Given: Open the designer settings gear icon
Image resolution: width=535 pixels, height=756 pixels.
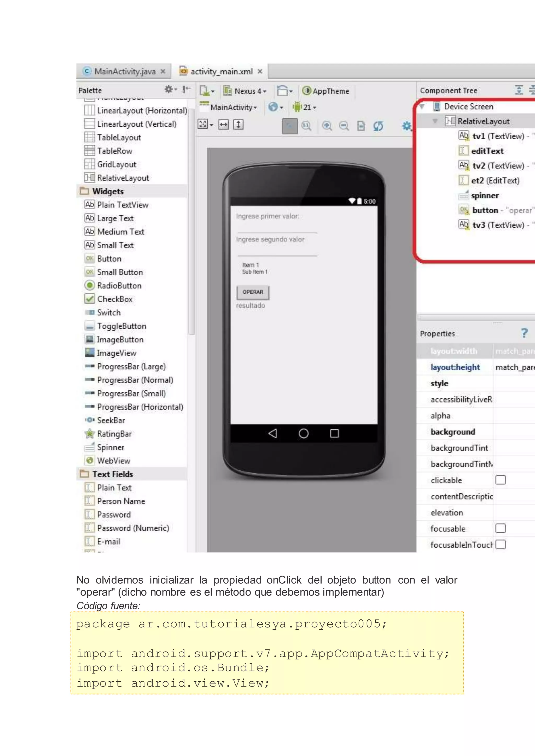Looking at the screenshot, I should tap(407, 126).
